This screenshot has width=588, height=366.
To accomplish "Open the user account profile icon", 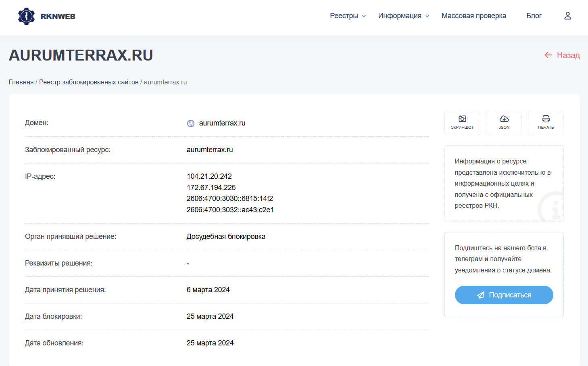I will click(567, 16).
